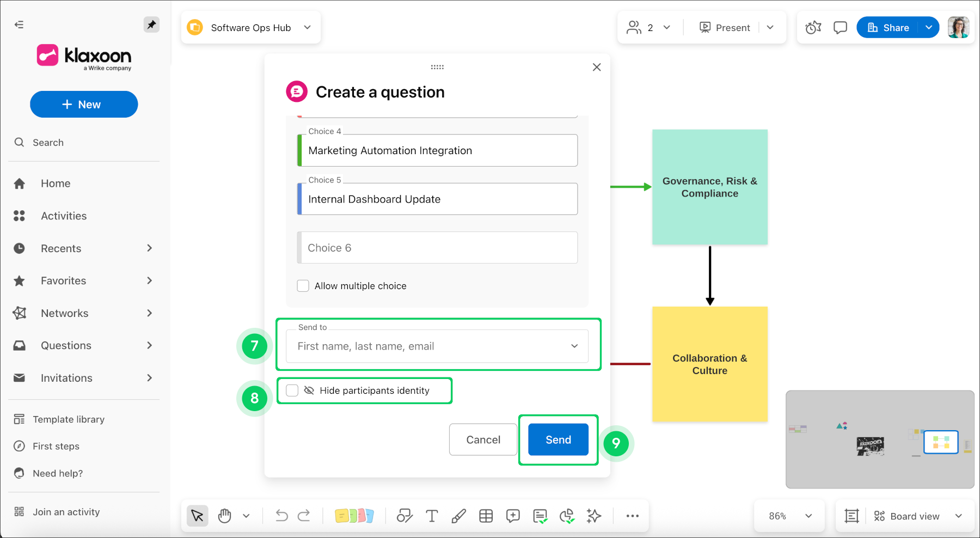Send the question
Viewport: 980px width, 538px height.
(x=558, y=439)
